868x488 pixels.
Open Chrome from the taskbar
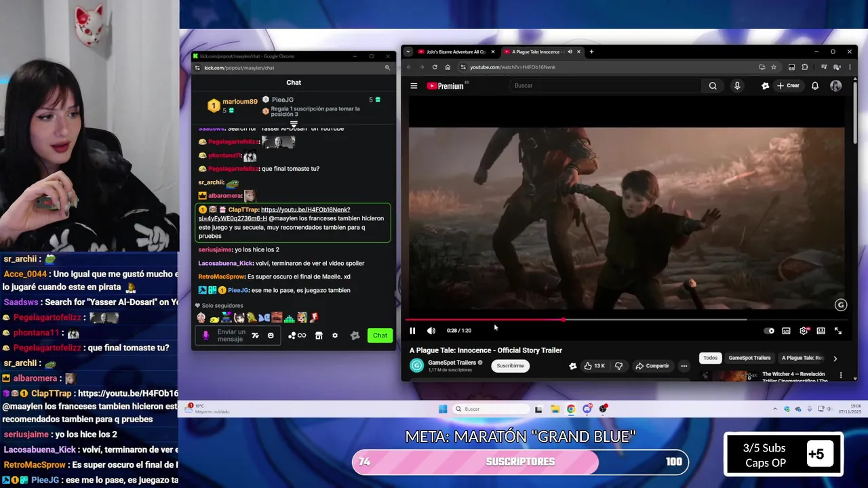tap(571, 409)
